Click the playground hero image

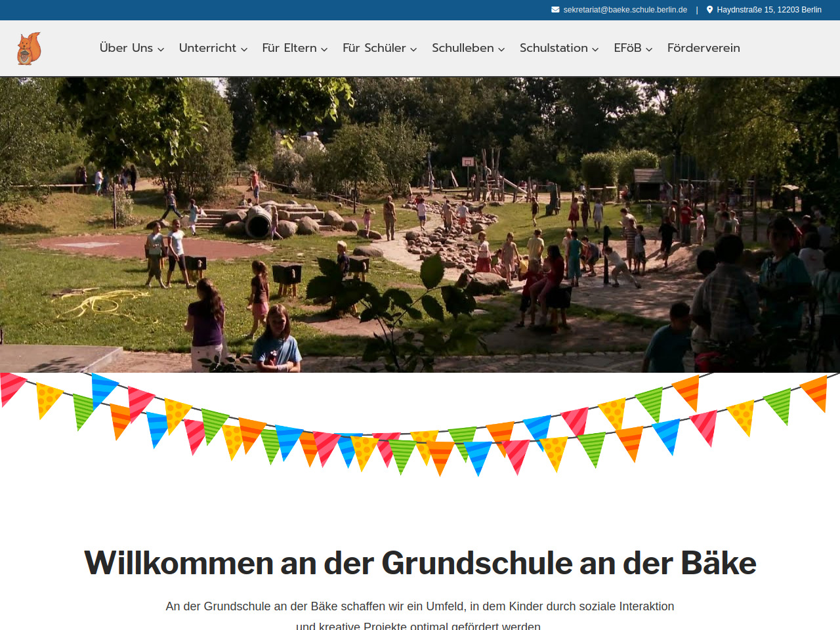420,224
